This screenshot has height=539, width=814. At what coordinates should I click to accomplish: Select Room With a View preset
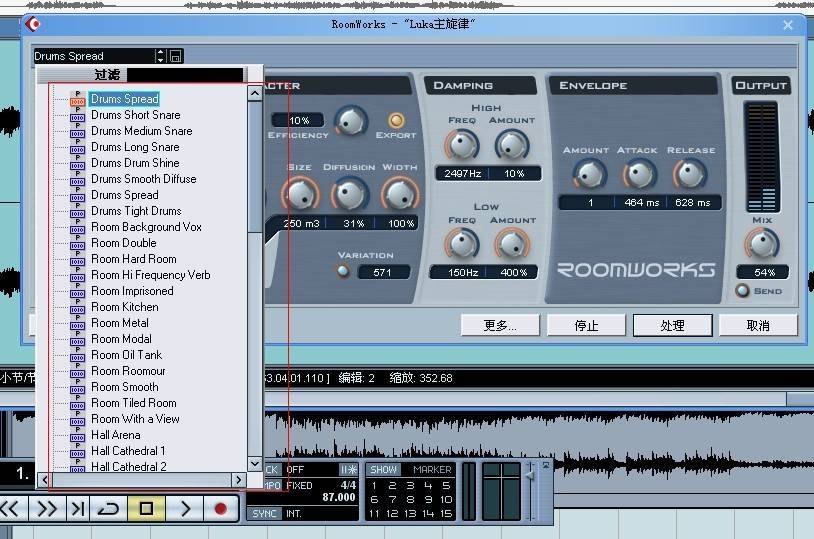click(135, 419)
